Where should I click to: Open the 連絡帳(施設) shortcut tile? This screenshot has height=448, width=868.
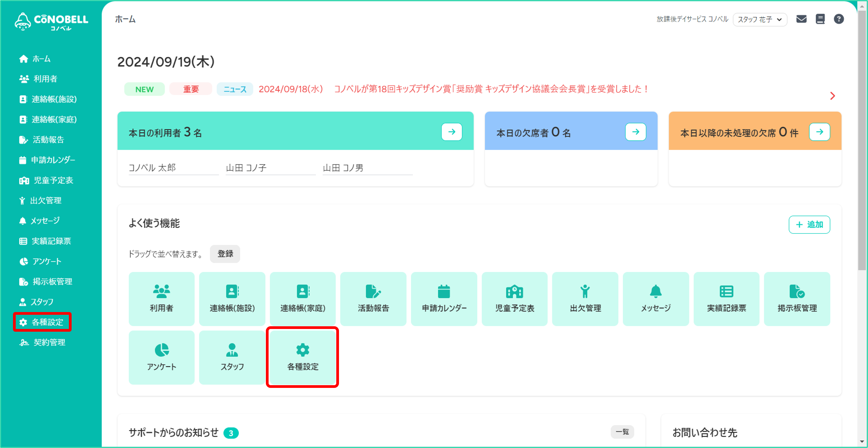pyautogui.click(x=232, y=299)
